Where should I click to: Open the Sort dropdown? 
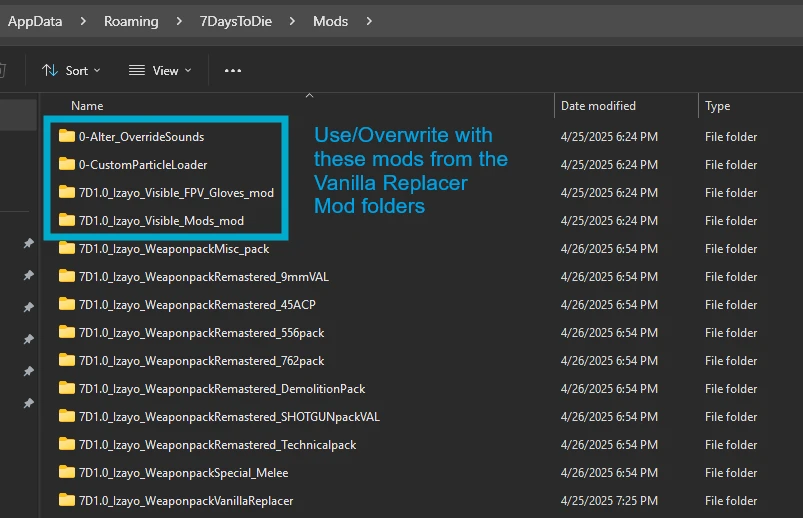(71, 71)
